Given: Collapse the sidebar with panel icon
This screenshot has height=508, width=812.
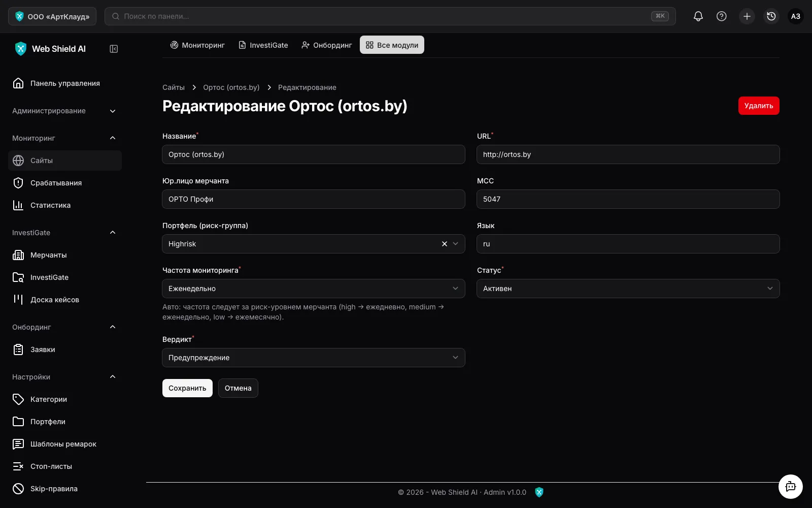Looking at the screenshot, I should (114, 49).
